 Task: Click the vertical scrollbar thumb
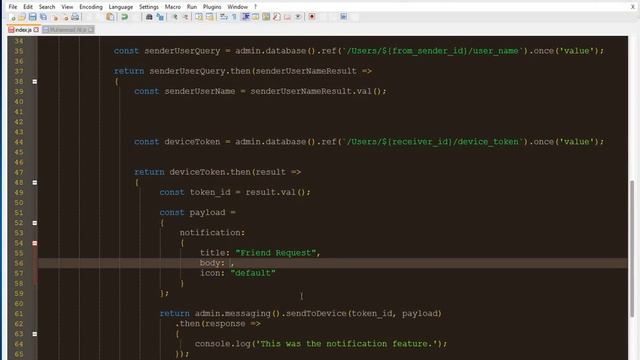632,248
